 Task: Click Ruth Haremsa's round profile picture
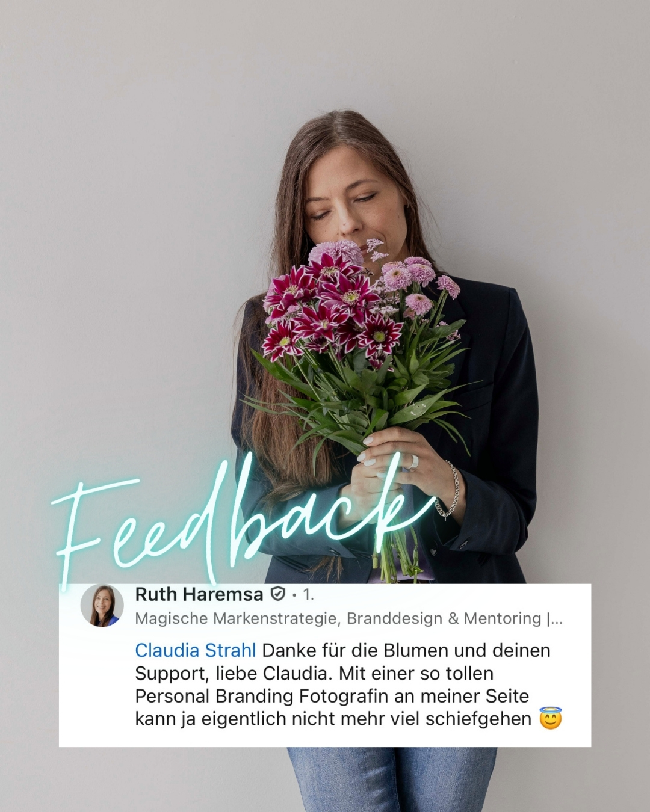(102, 606)
